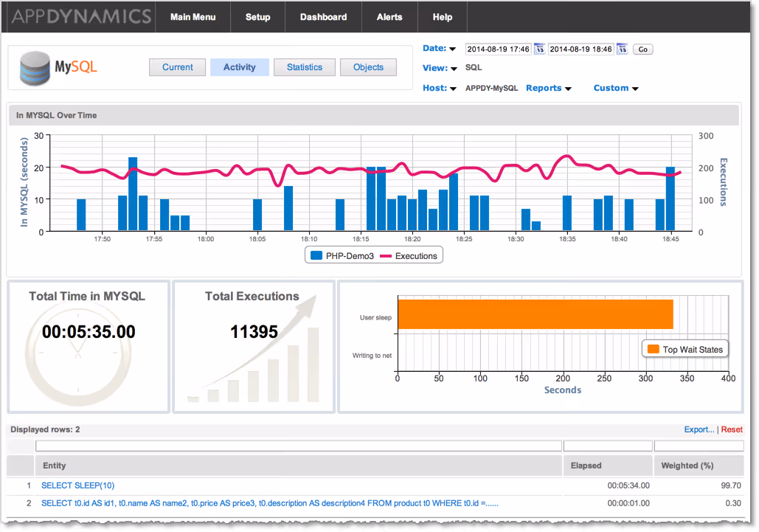Open the Custom dropdown
Image resolution: width=759 pixels, height=532 pixels.
[x=616, y=88]
